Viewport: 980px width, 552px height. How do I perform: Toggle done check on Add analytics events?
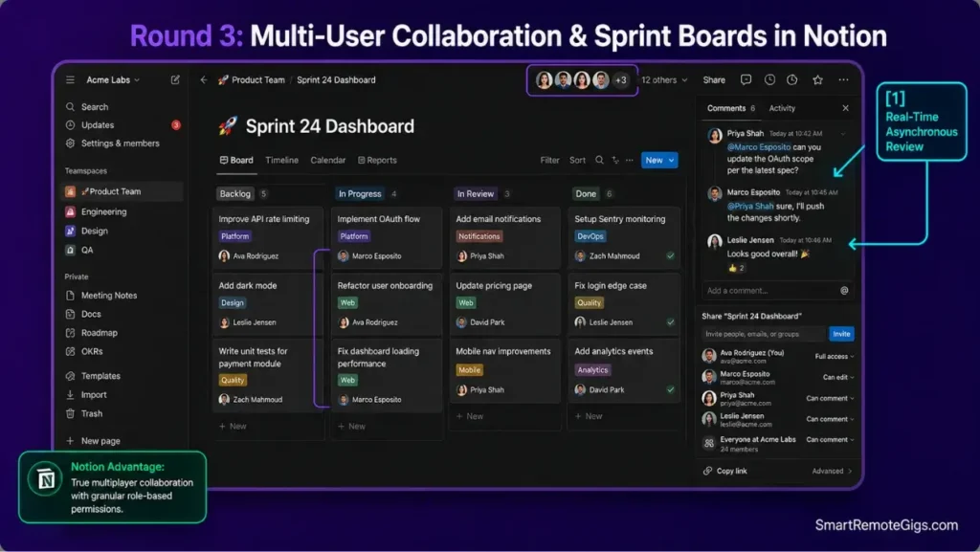point(671,389)
